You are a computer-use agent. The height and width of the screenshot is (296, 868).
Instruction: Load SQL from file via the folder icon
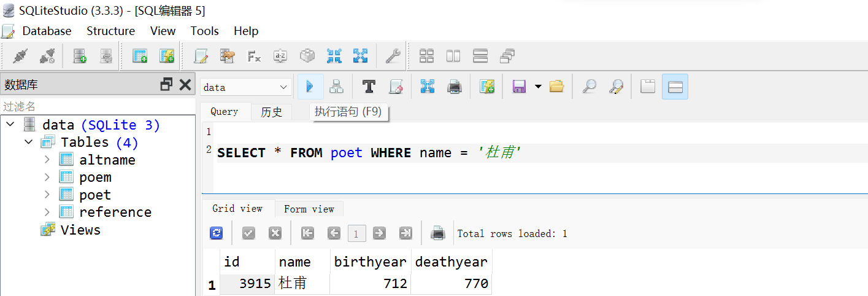pyautogui.click(x=556, y=87)
